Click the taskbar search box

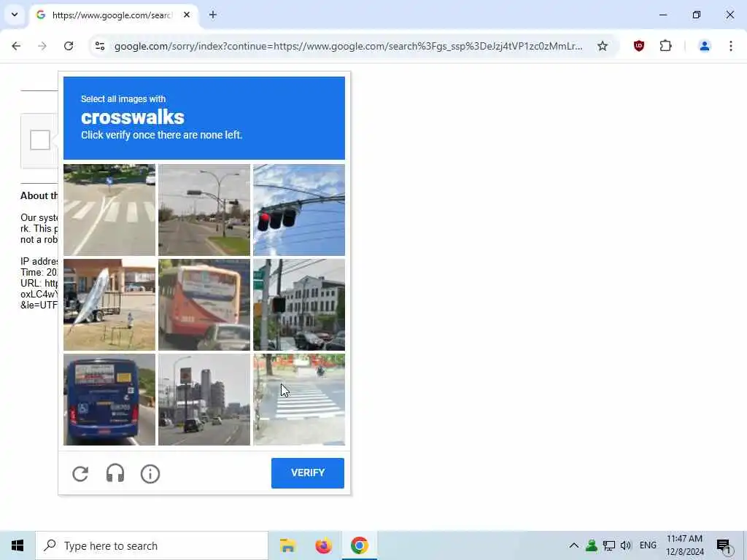pyautogui.click(x=152, y=545)
